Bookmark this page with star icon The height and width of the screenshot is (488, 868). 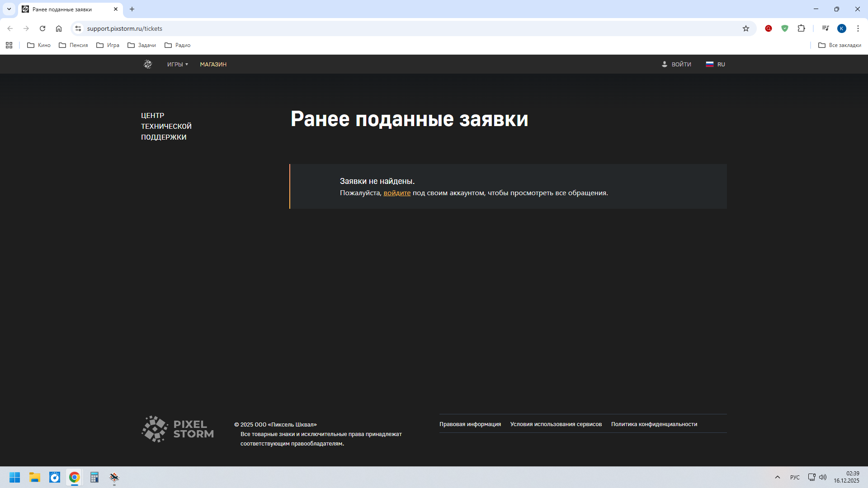(x=746, y=28)
